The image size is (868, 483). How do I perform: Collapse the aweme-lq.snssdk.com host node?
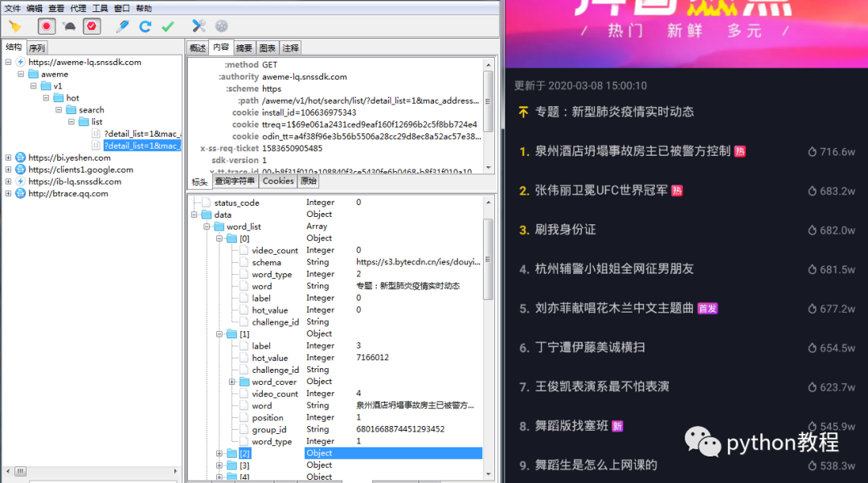(x=8, y=62)
